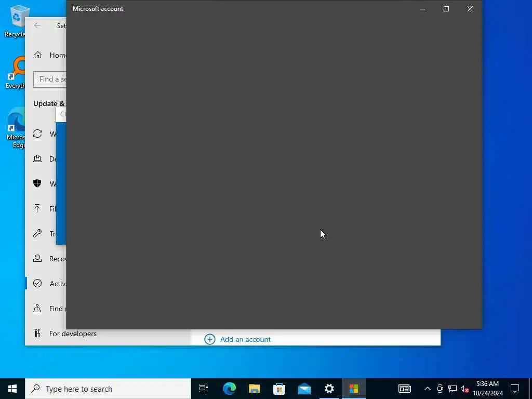Click the taskbar search box
The width and height of the screenshot is (532, 399).
(108, 389)
